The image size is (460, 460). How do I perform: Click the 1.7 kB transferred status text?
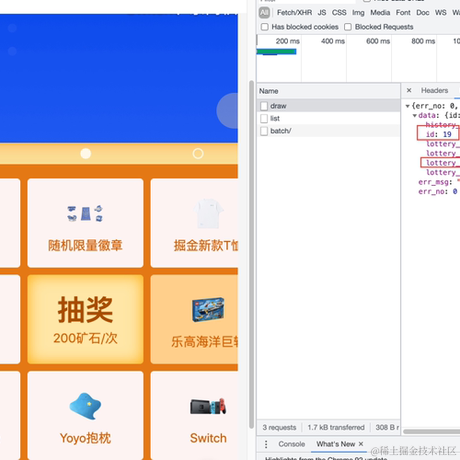coord(336,428)
